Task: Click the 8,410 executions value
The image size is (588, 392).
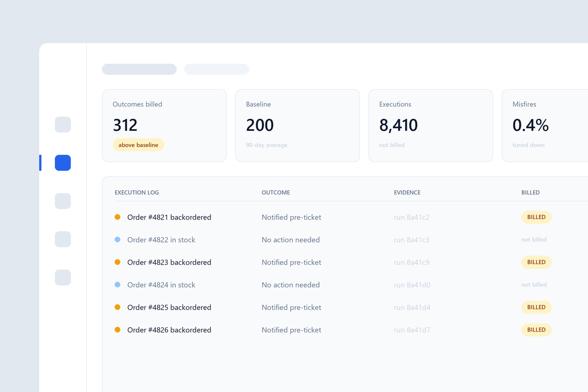Action: coord(398,125)
